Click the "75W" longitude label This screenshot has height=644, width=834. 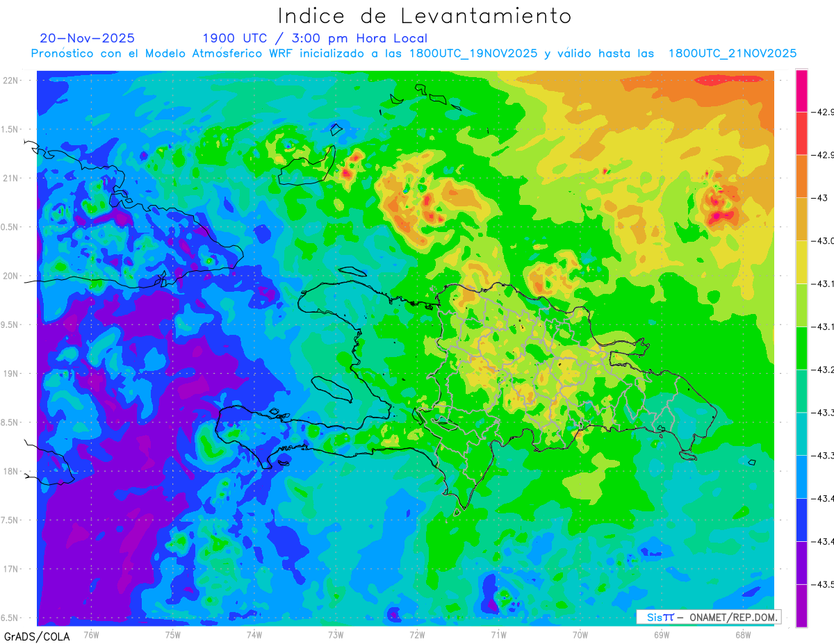(173, 634)
